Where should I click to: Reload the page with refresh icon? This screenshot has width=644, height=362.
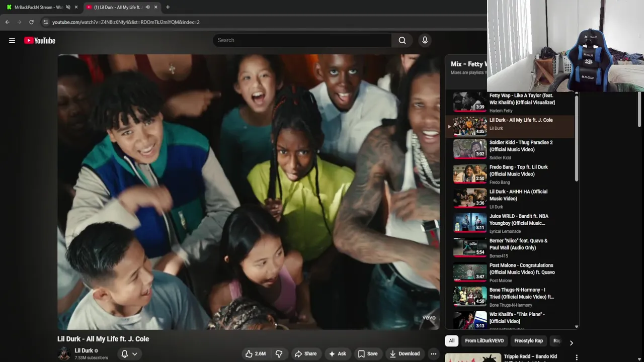[31, 22]
